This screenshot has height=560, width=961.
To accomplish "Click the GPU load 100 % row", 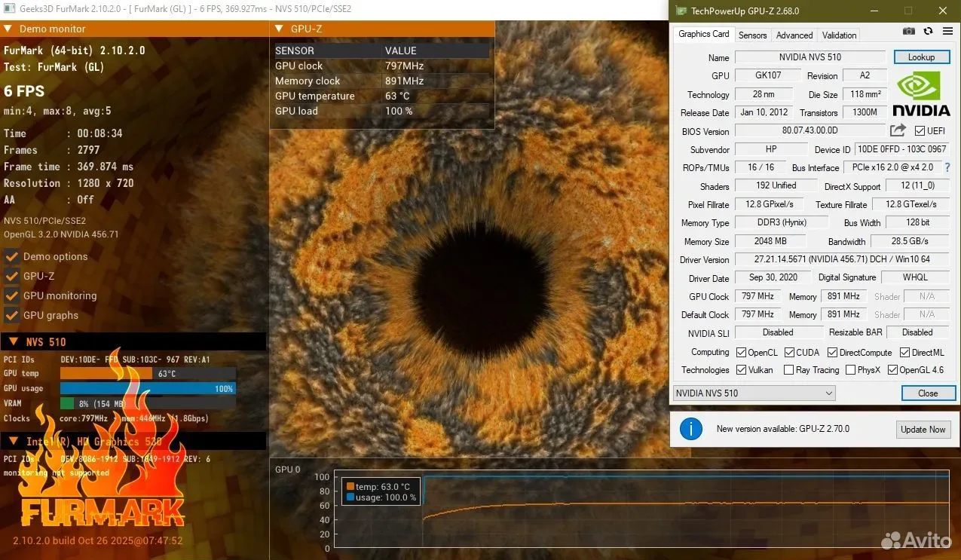I will coord(381,111).
